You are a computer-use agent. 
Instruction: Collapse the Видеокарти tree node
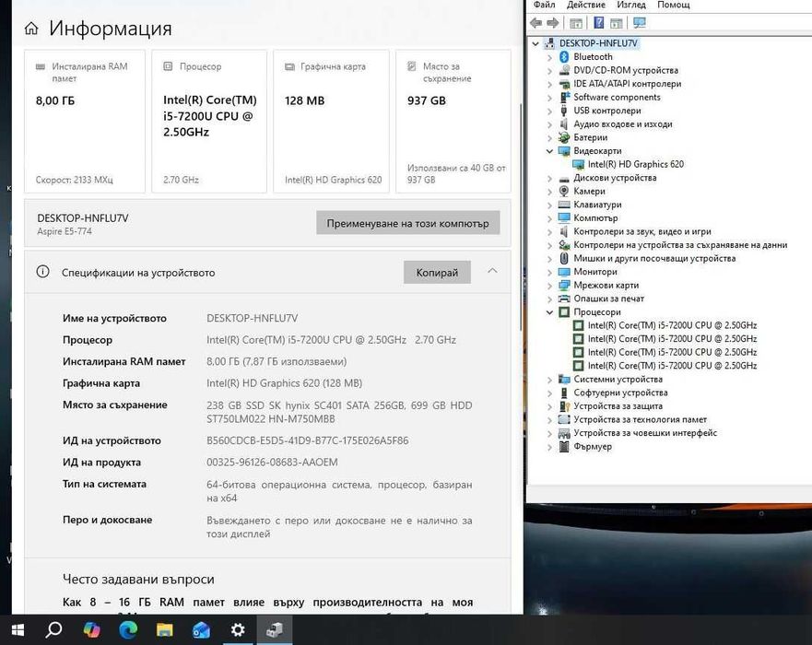(x=550, y=151)
